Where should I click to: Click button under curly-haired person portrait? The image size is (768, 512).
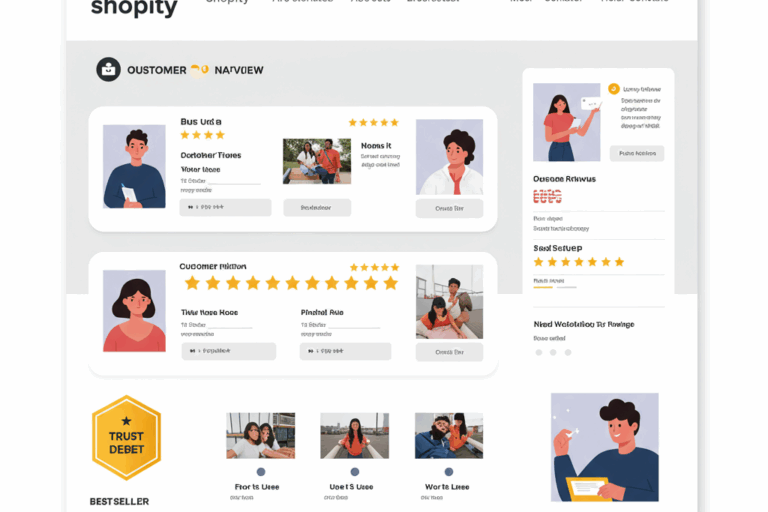449,208
